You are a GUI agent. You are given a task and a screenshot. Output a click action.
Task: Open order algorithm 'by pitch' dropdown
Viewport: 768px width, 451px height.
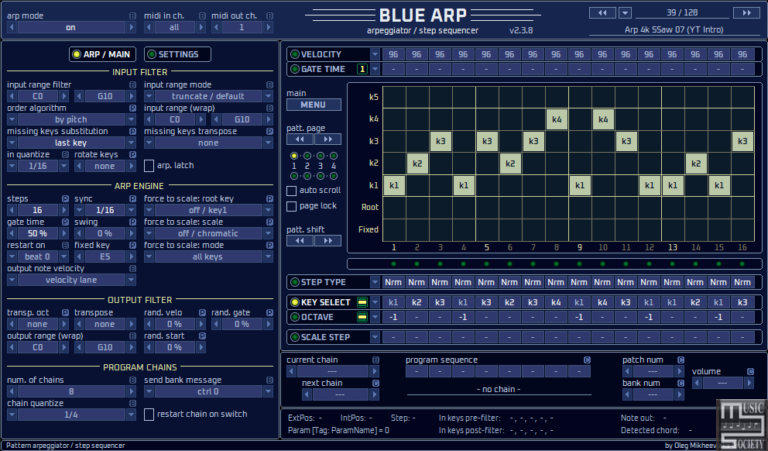[71, 119]
